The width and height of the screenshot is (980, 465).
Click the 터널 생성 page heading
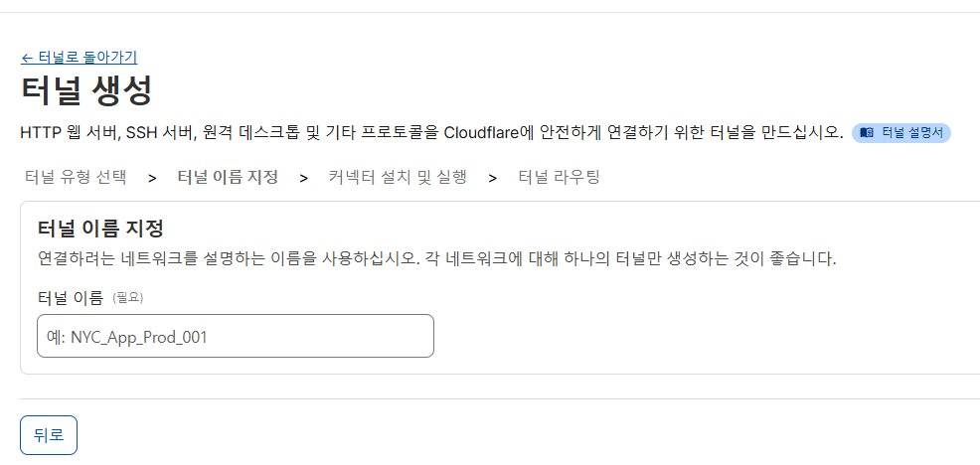click(x=86, y=91)
